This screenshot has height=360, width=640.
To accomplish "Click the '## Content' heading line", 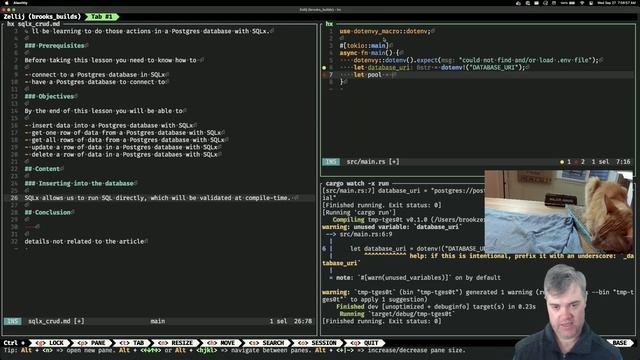I will click(42, 169).
